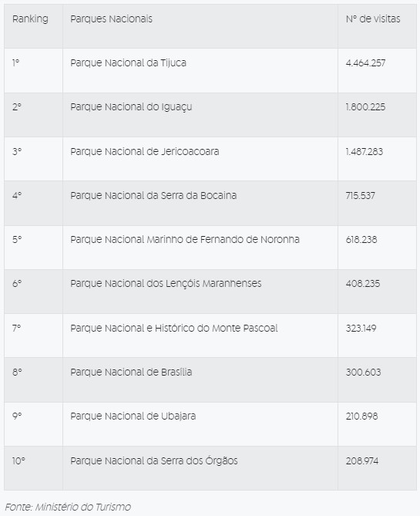Click the 4.464.257 visits value
Screen dimensions: 420x516
coord(365,62)
